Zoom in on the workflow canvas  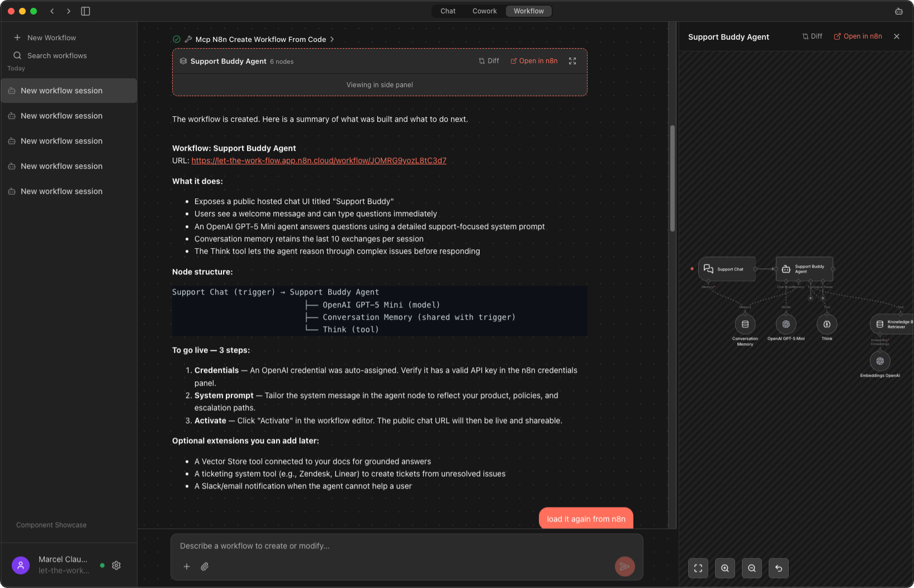725,568
